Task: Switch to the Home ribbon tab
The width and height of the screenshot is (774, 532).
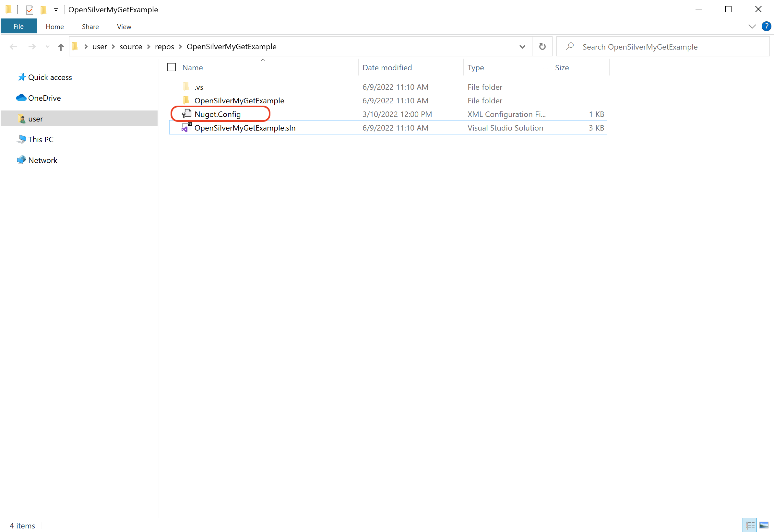Action: [55, 27]
